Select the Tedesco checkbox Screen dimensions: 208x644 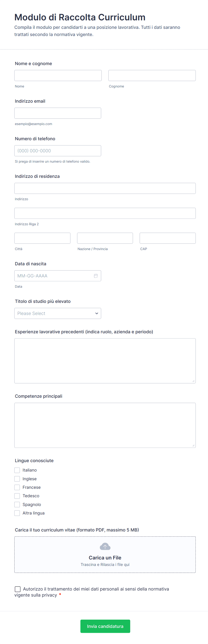17,496
